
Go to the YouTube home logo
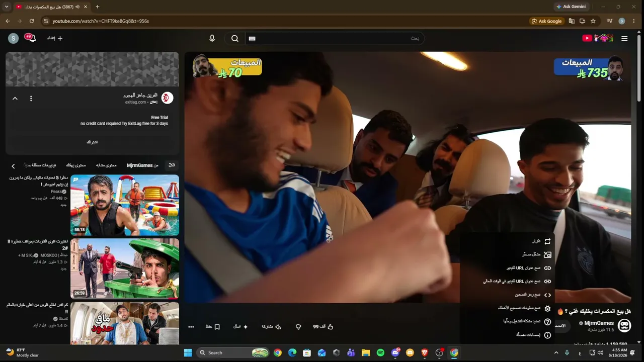coord(598,38)
